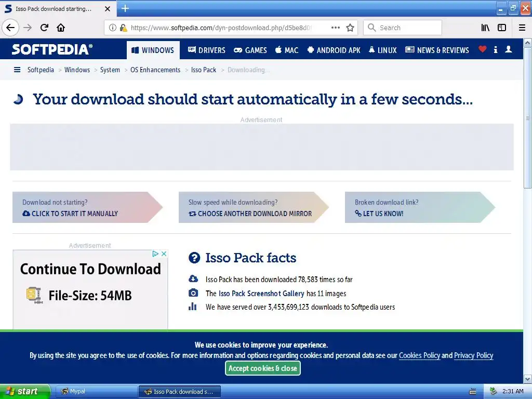Click the camera icon beside Screenshot Gallery
Screen dimensions: 532x399
pyautogui.click(x=193, y=293)
